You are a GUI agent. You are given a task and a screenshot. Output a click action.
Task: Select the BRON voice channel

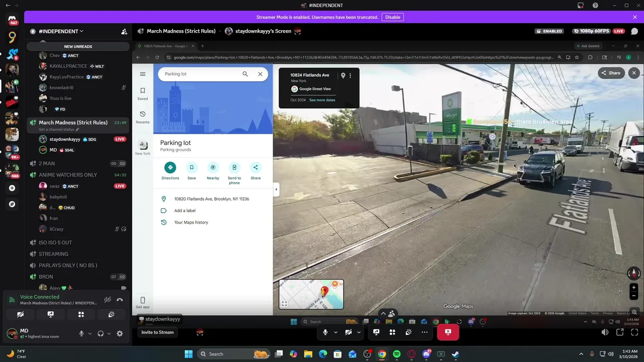[x=77, y=277]
